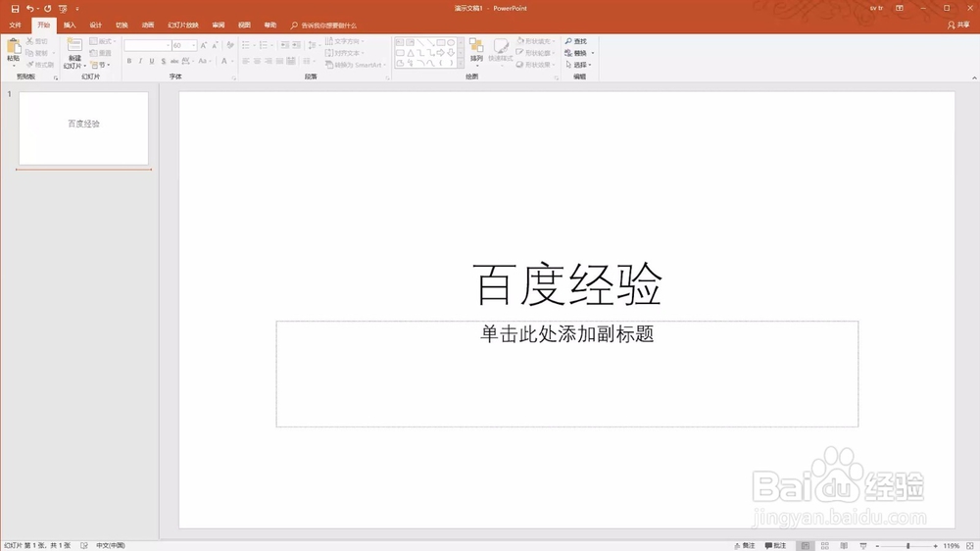Click the 剪切 (Cut) scissors icon
Viewport: 980px width, 551px height.
click(29, 41)
